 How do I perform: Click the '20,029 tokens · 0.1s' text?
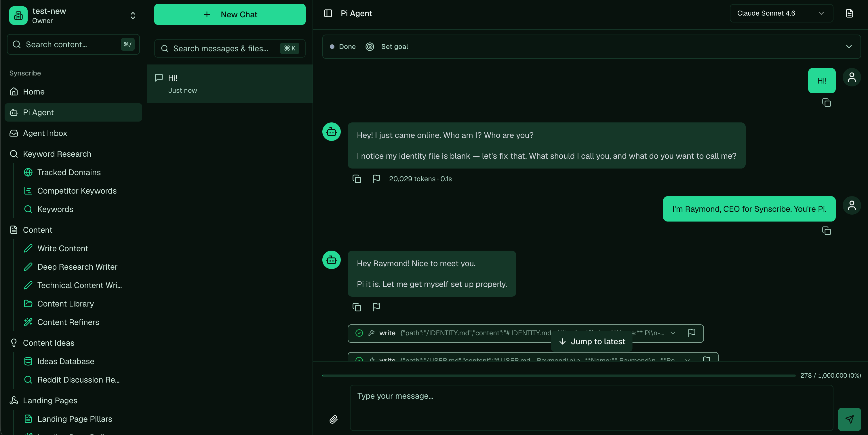click(x=420, y=179)
